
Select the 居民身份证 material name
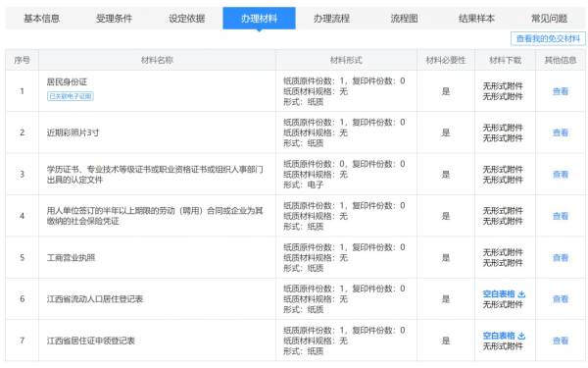pos(67,81)
